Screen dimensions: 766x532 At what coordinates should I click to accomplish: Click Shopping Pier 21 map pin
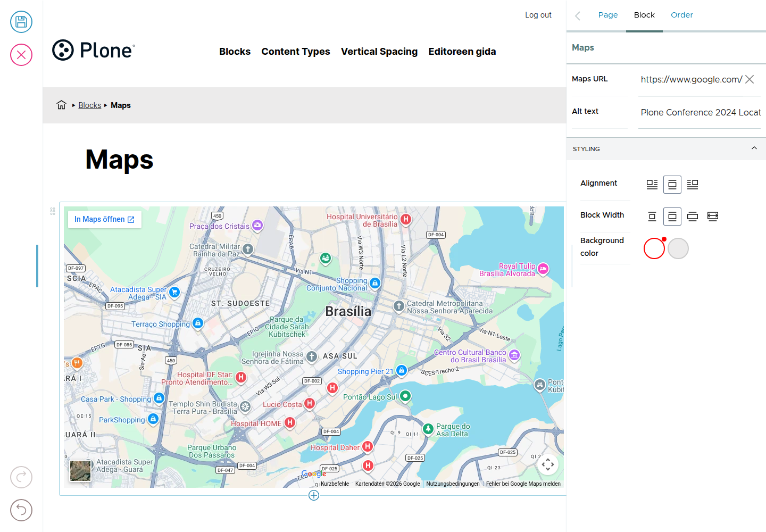tap(402, 370)
